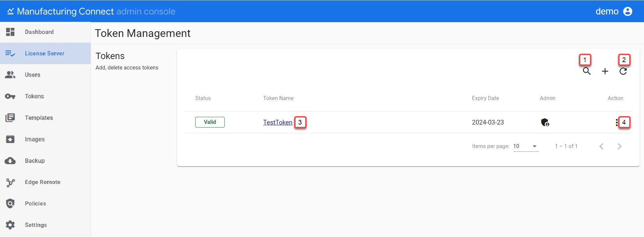Click the Expiry Date column header

pyautogui.click(x=485, y=98)
